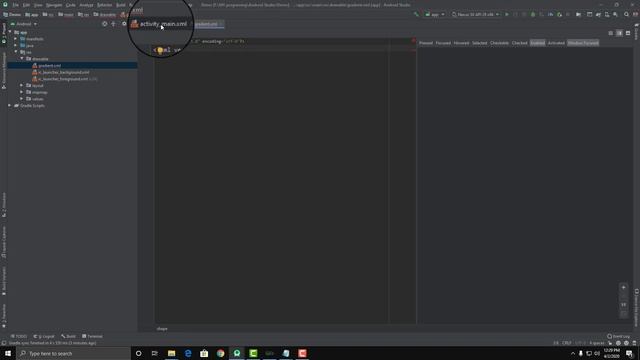Screen dimensions: 640x360
Task: Open Google Chrome from the taskbar
Action: pos(220,353)
